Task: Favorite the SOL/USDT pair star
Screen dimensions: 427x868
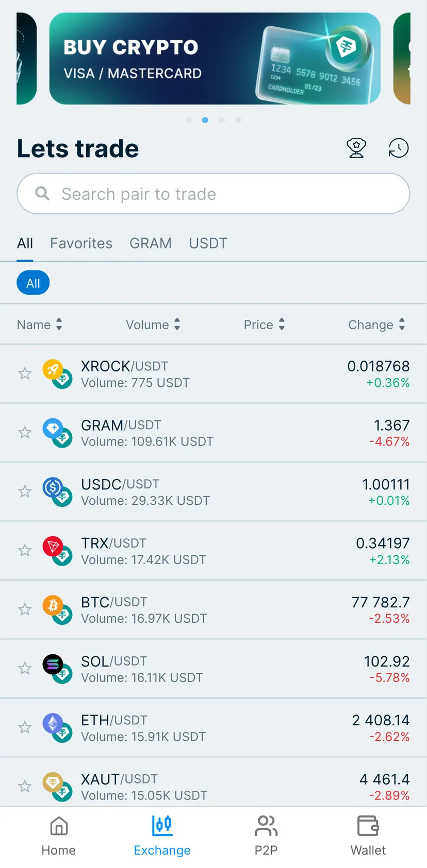Action: (25, 668)
